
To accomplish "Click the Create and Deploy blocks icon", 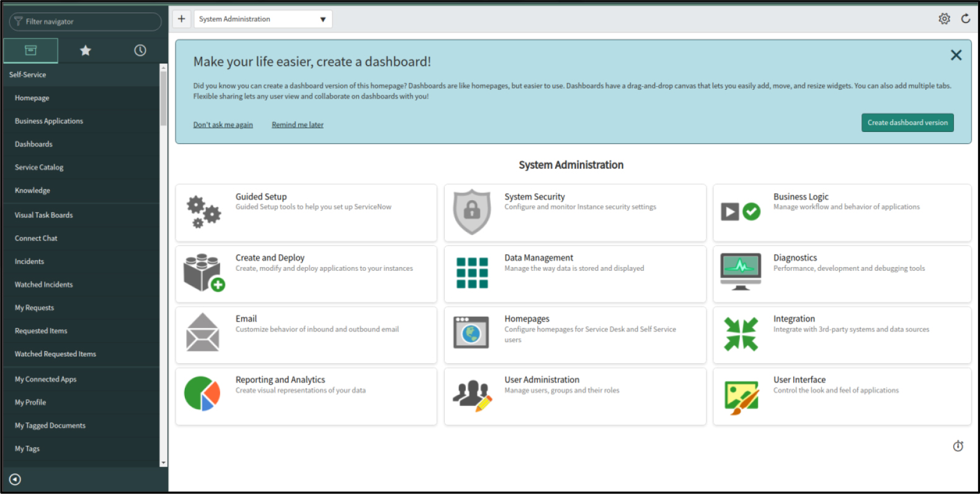I will point(203,273).
